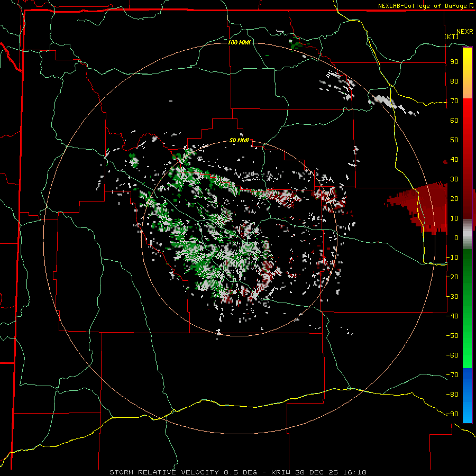Click the 10 value on the velocity scale
476x476 pixels.
point(454,218)
